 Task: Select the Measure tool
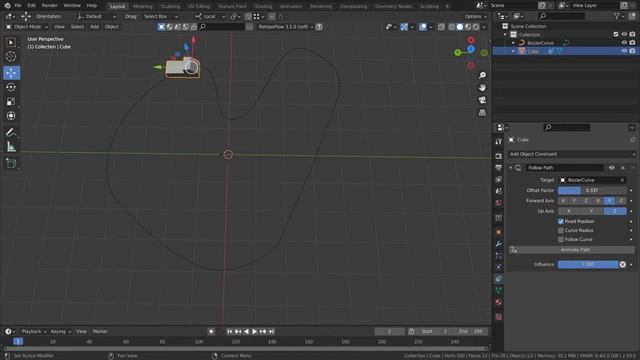pos(11,147)
